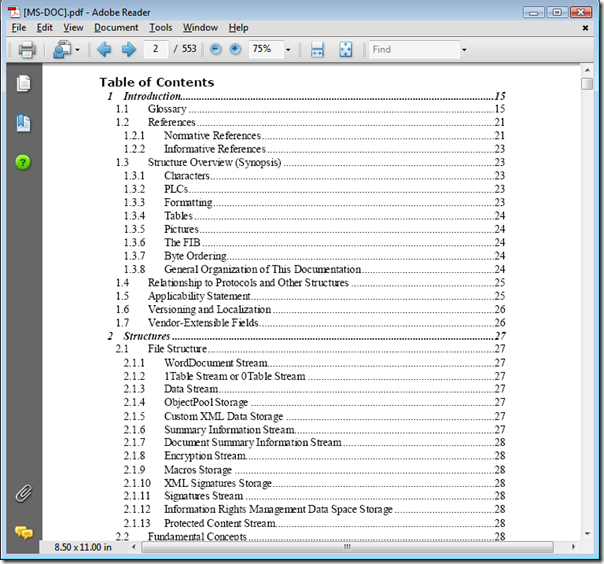Viewport: 604px width, 564px height.
Task: Open the Pages panel in sidebar
Action: click(23, 83)
